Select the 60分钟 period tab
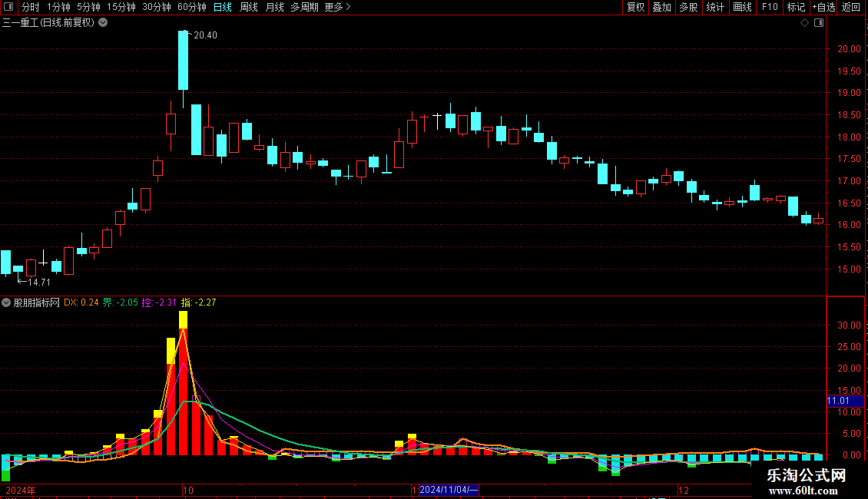Screen dimensions: 868x499 point(192,7)
